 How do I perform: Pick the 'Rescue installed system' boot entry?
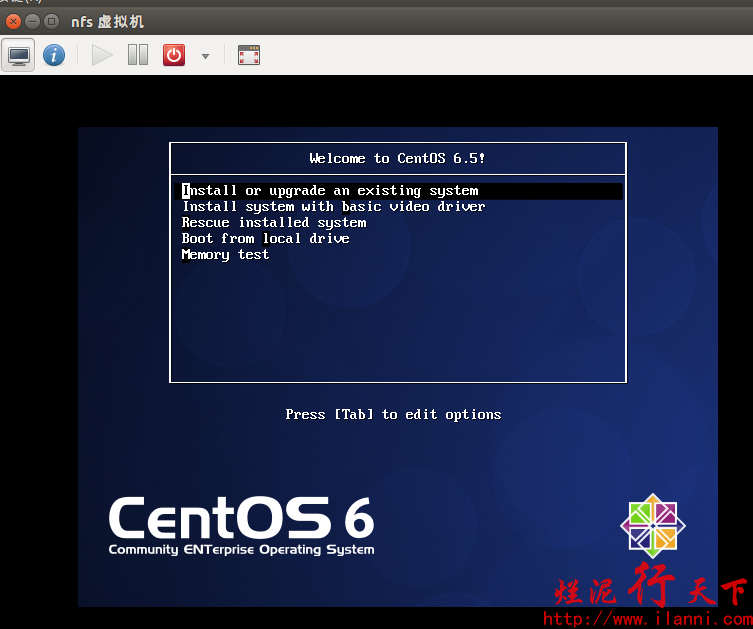pos(274,222)
